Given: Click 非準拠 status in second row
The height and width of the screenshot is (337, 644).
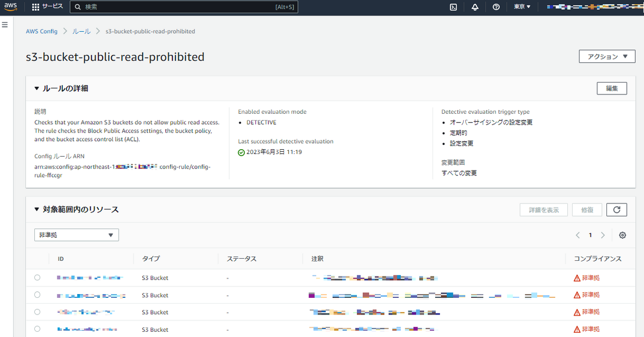Looking at the screenshot, I should coord(591,295).
